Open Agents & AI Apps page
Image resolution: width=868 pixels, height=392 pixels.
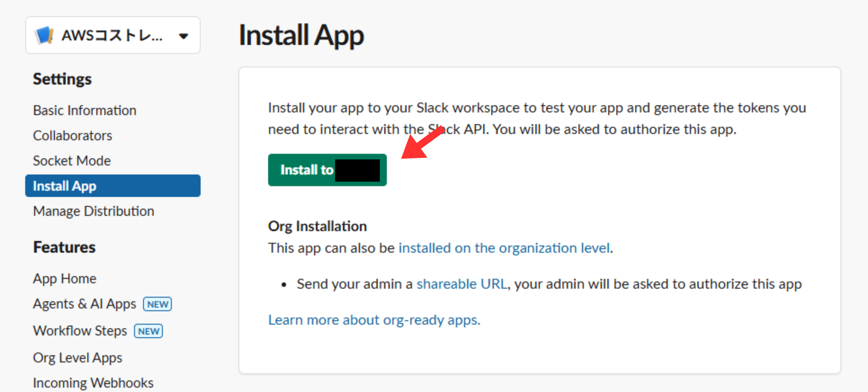85,304
